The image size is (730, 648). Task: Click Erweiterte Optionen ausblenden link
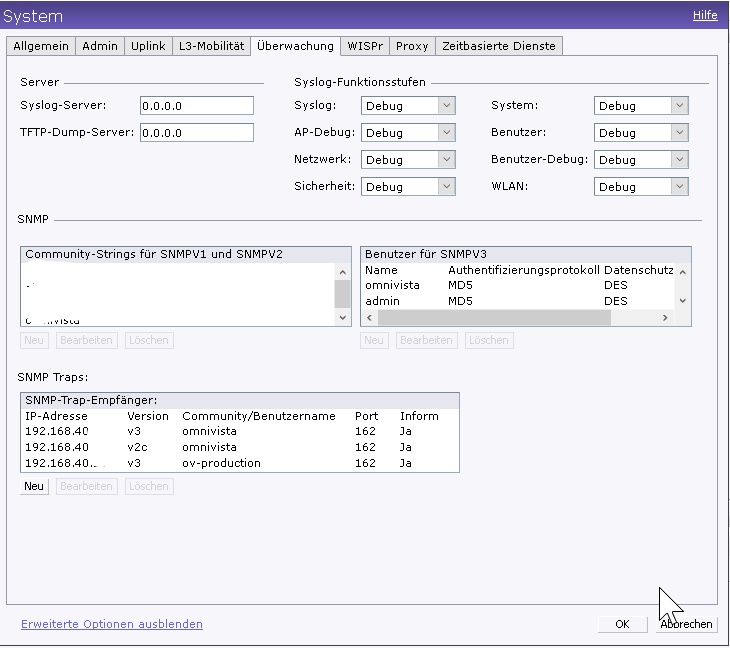click(111, 624)
